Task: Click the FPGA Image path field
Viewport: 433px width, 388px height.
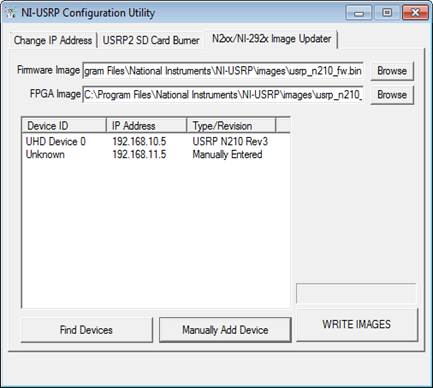Action: point(223,95)
